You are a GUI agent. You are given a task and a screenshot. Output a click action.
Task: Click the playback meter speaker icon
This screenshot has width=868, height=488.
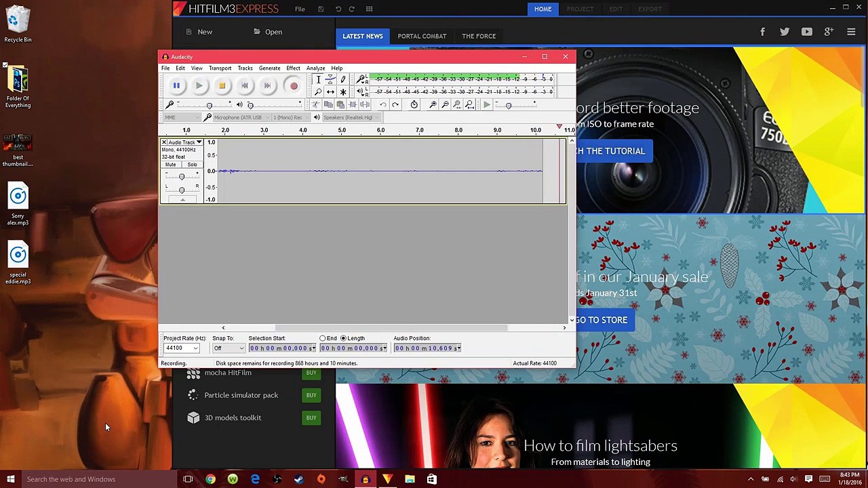[x=361, y=91]
